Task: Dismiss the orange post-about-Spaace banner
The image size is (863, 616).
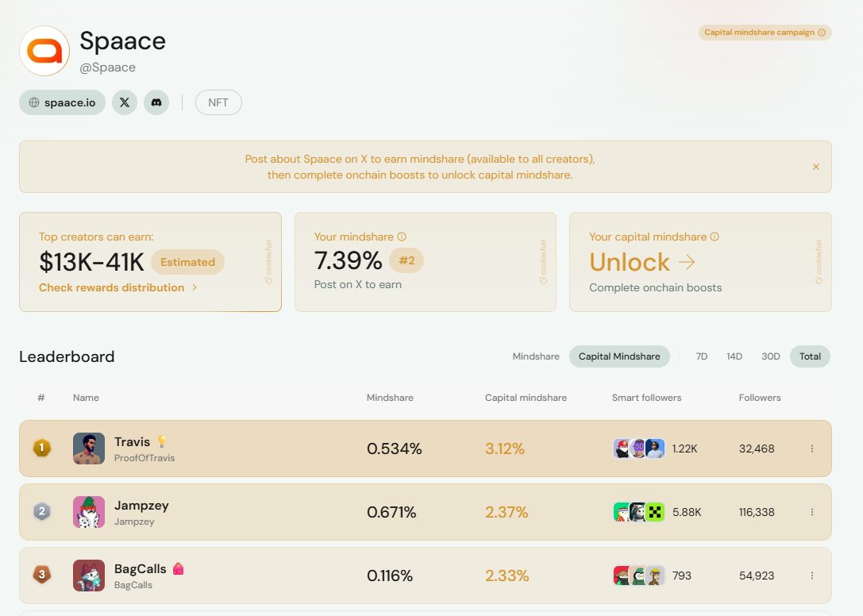Action: click(816, 167)
